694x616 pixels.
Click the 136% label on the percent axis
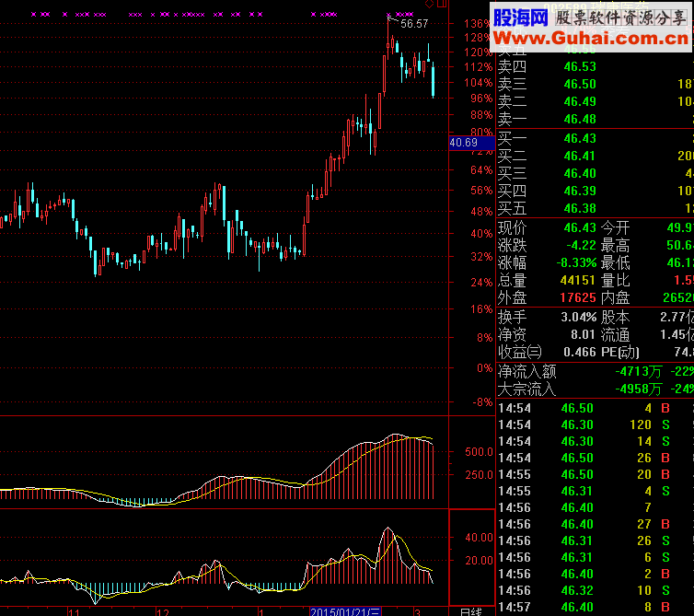[478, 24]
